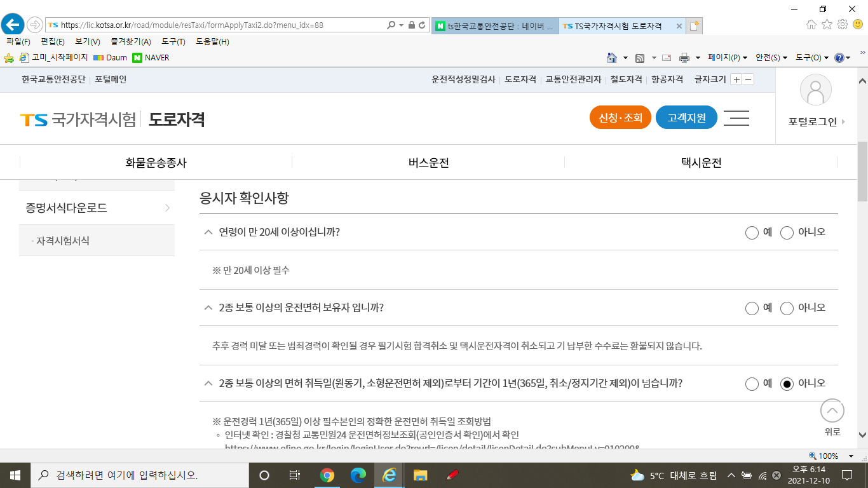868x488 pixels.
Task: Click the 고객지원 blue button
Action: click(x=686, y=118)
